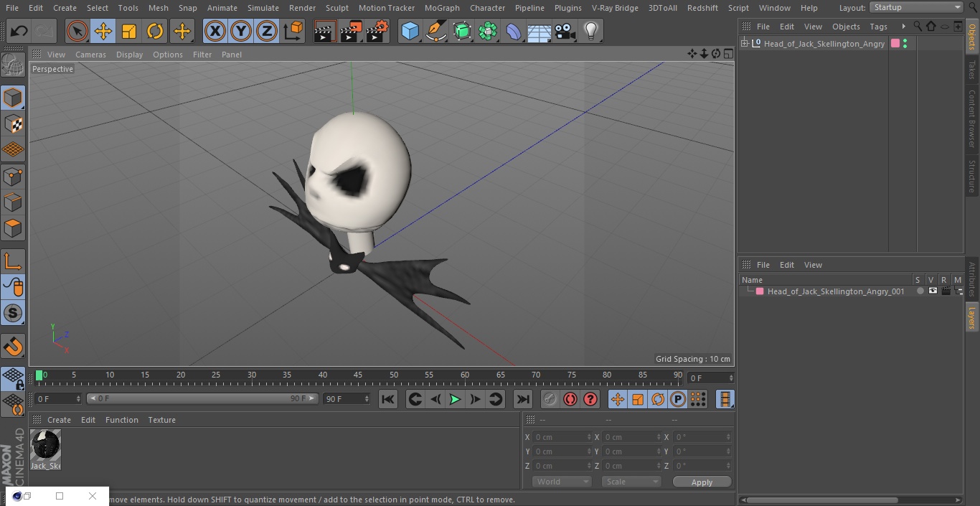Open the Scale mode dropdown
980x506 pixels.
631,482
